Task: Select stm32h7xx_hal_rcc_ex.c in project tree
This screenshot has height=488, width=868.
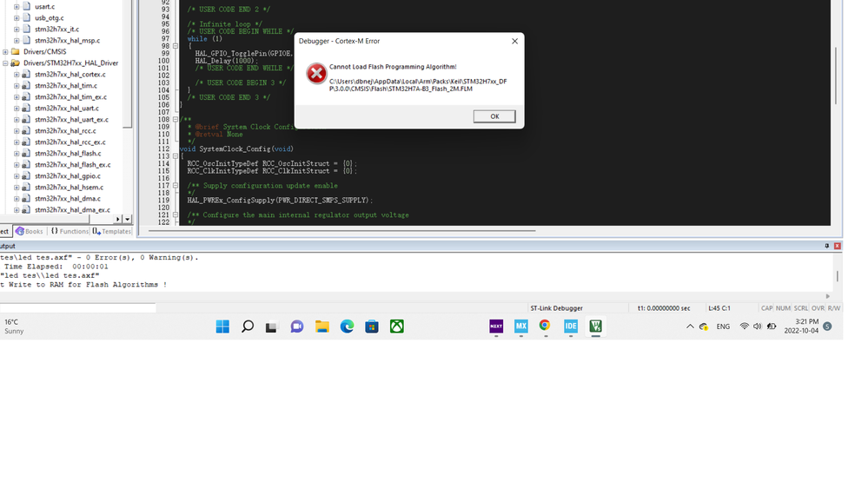Action: click(x=70, y=142)
